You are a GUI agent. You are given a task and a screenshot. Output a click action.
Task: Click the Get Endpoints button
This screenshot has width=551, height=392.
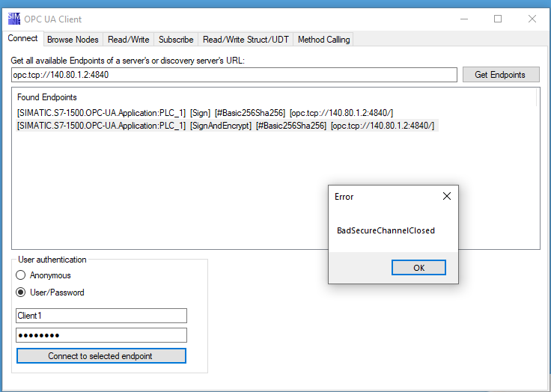(501, 75)
